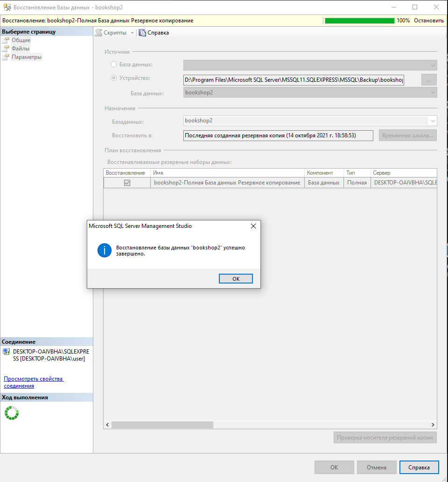Screen dimensions: 448x482
Task: Close the Management Studio message dialog
Action: click(x=253, y=226)
